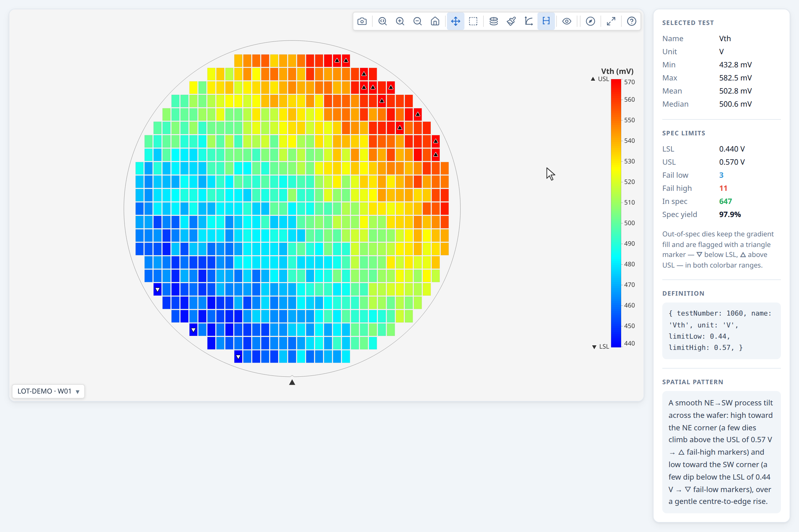Click the SPEC LIMITS section heading

pyautogui.click(x=684, y=133)
